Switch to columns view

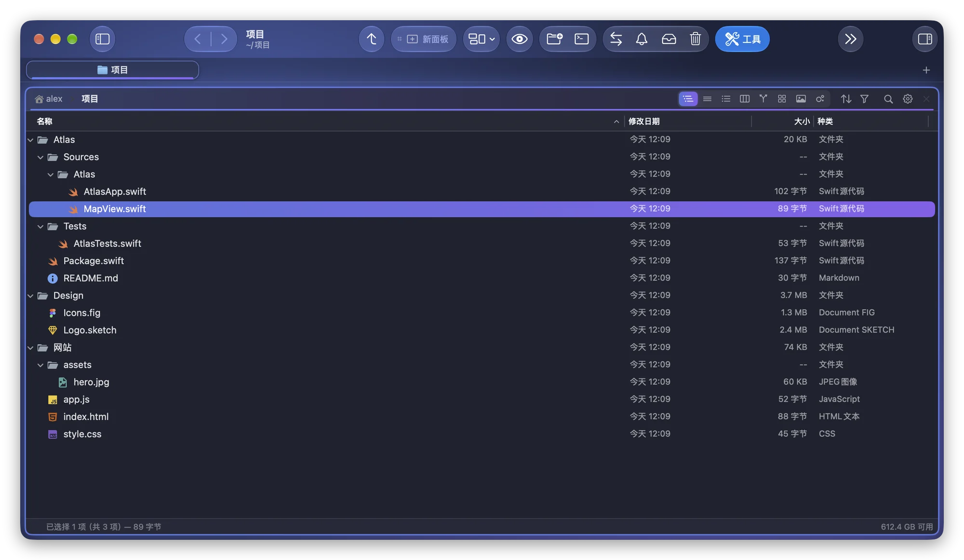coord(744,99)
